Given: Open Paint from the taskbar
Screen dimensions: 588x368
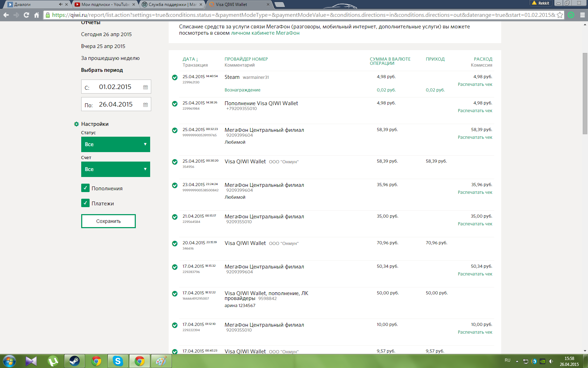Looking at the screenshot, I should pyautogui.click(x=161, y=361).
